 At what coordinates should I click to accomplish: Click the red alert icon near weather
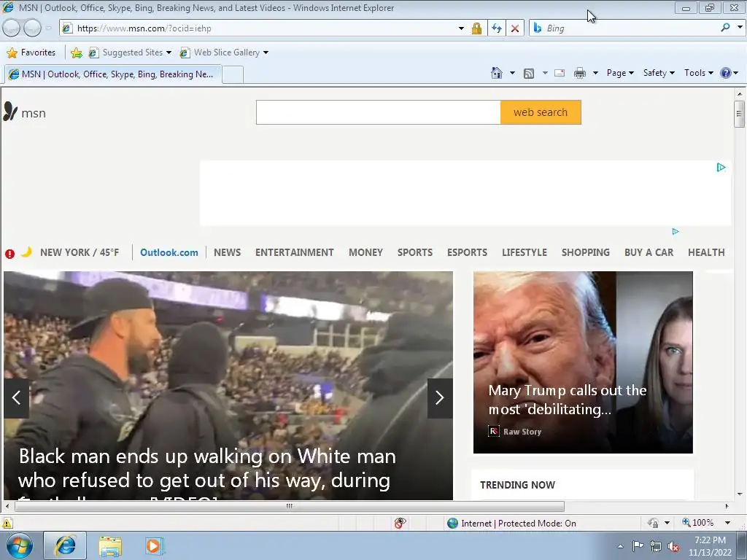click(x=10, y=253)
